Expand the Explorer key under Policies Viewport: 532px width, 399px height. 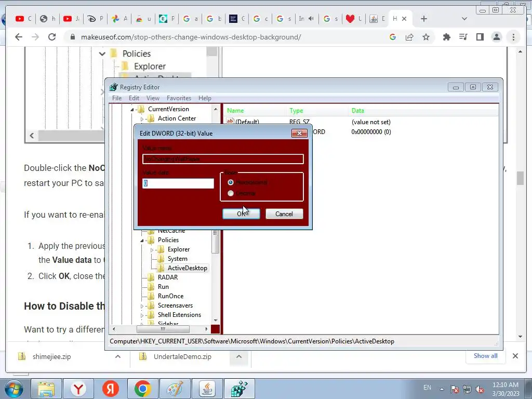[152, 250]
